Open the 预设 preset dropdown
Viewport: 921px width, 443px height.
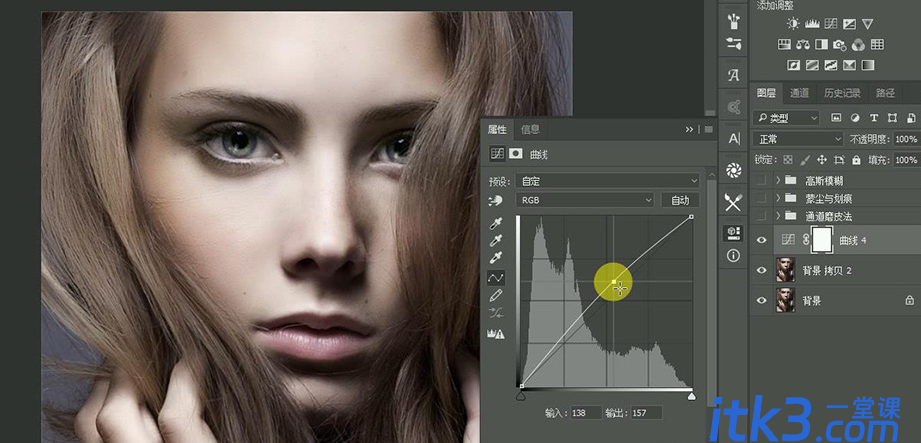point(608,181)
